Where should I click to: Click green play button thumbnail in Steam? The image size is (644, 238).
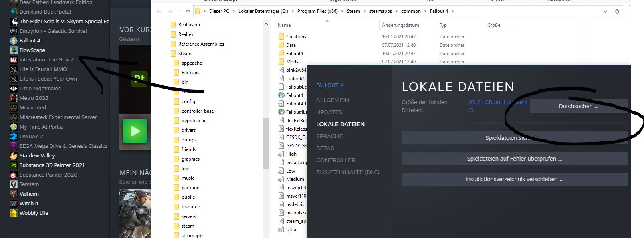[x=135, y=131]
